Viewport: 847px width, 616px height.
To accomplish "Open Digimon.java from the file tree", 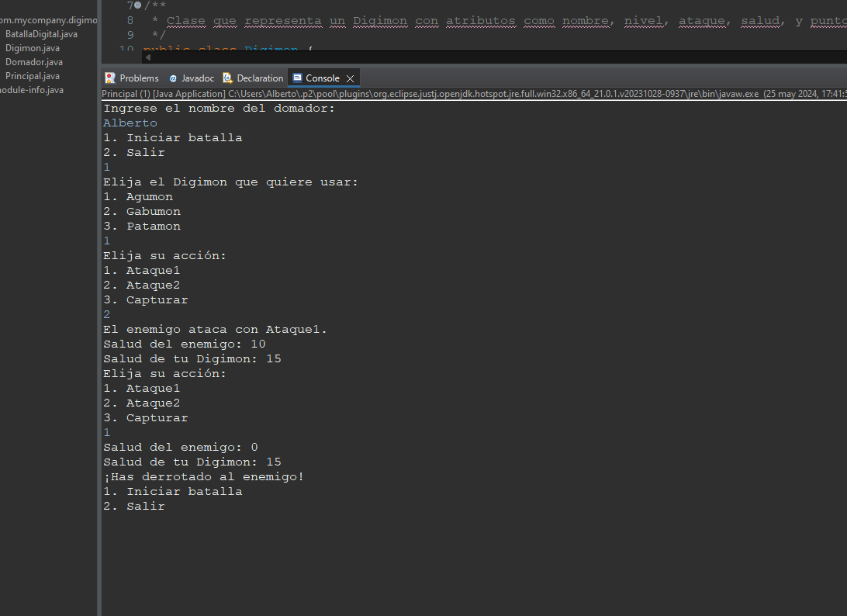I will 33,48.
